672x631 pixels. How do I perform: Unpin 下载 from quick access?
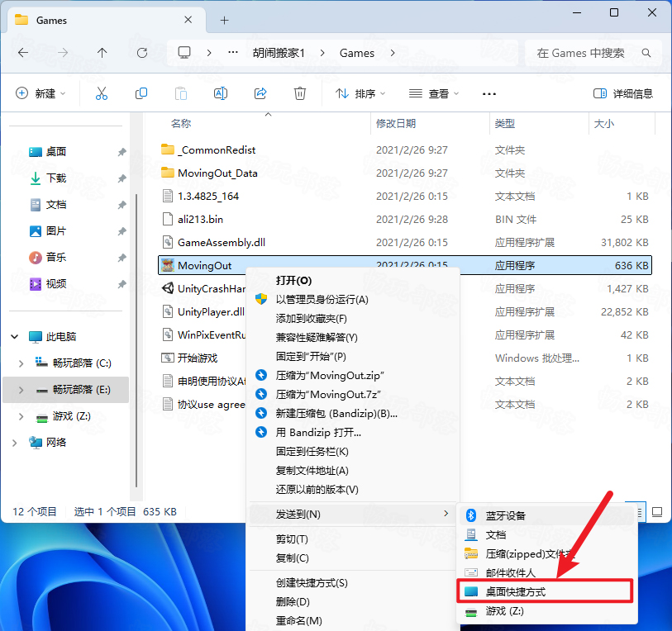point(122,178)
